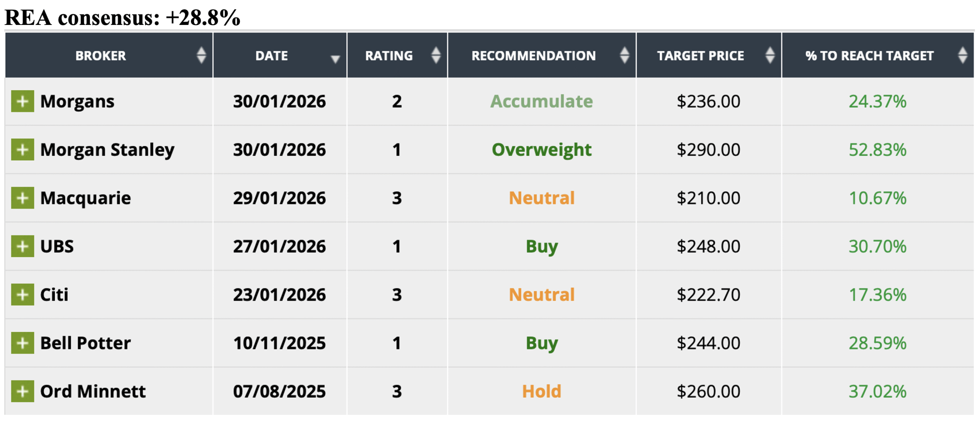Click the green plus icon beside UBS
This screenshot has width=980, height=423.
(22, 246)
